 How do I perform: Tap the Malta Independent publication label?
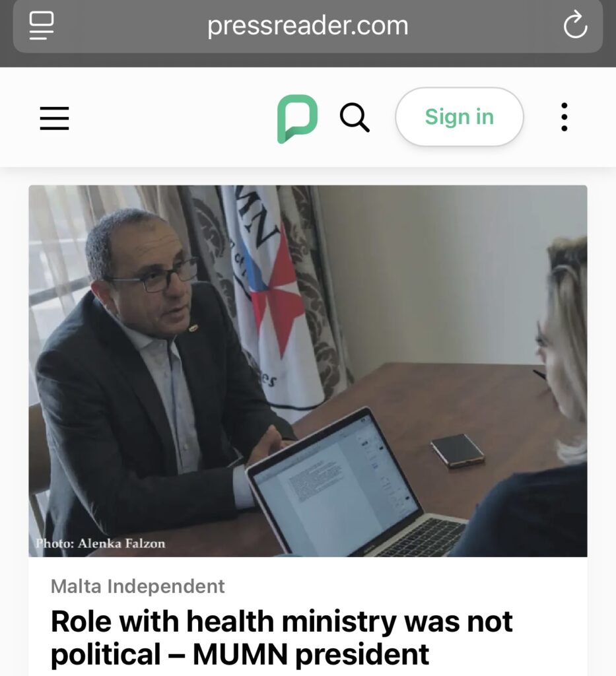click(137, 586)
